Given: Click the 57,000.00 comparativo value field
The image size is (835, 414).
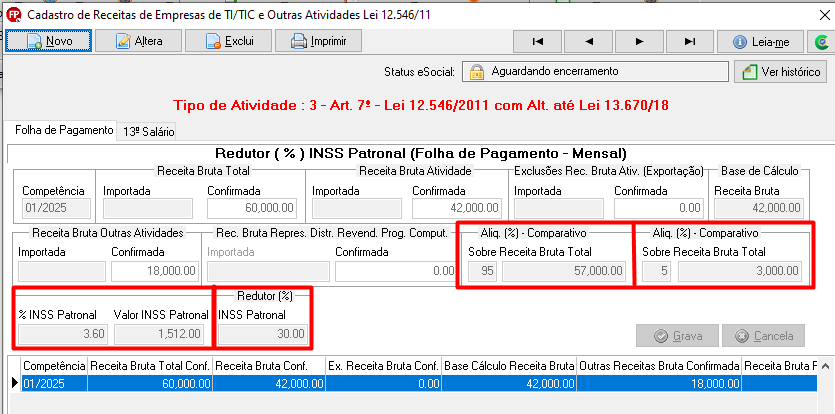Looking at the screenshot, I should [x=564, y=271].
